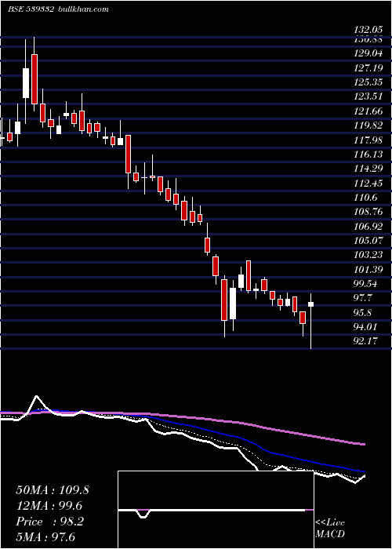Viewport: 392px width, 549px height.
Task: Click the 95.8 price axis label
Action: tap(363, 313)
